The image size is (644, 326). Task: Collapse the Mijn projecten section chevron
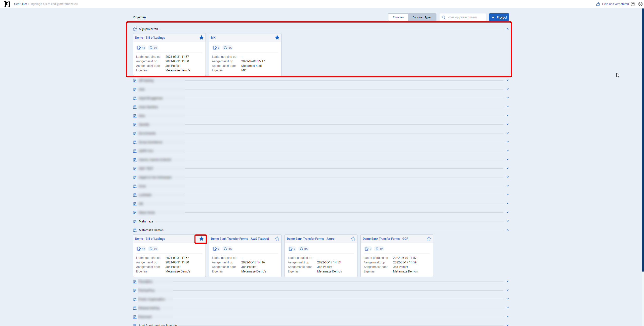[x=508, y=29]
